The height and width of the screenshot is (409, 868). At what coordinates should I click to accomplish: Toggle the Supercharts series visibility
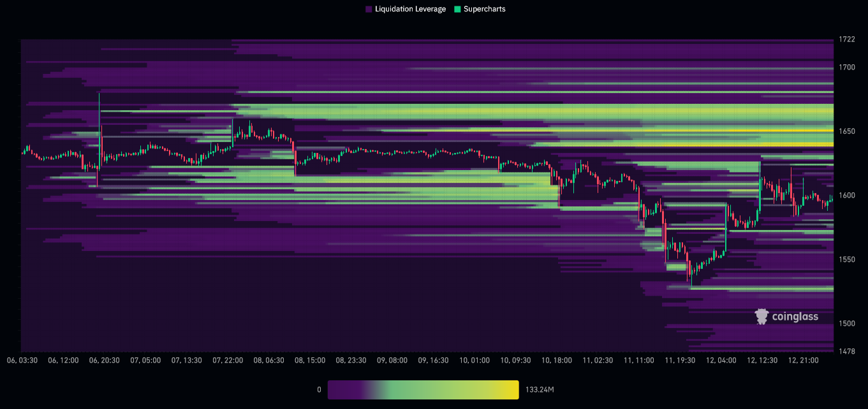tap(480, 9)
